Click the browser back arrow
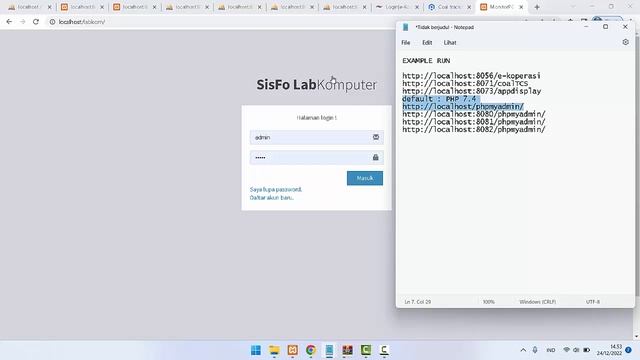This screenshot has width=640, height=360. coord(9,22)
